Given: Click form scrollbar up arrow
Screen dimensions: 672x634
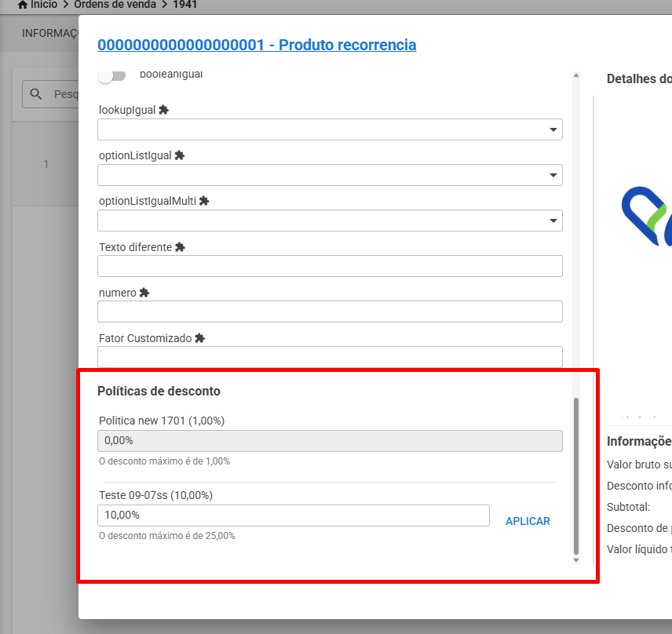Looking at the screenshot, I should [x=576, y=76].
